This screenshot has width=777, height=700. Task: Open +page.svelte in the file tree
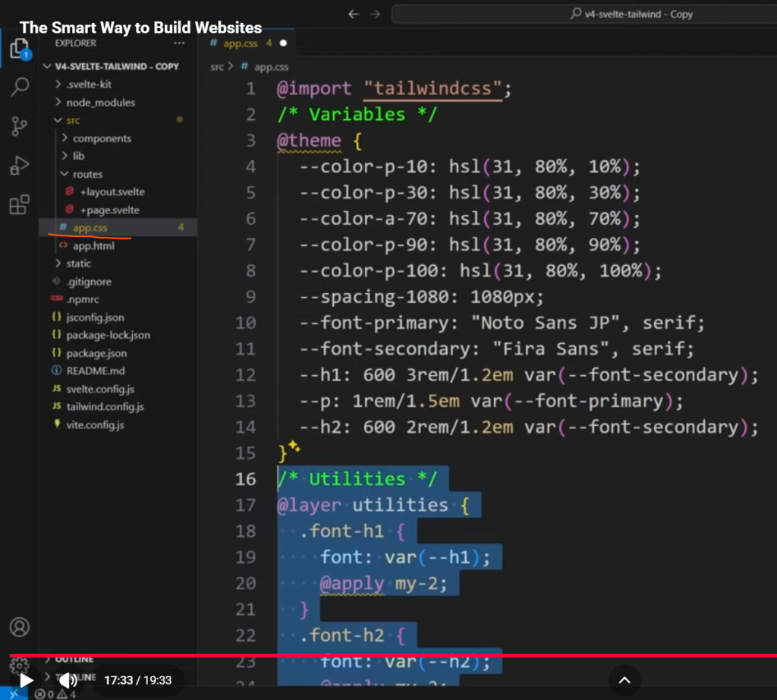coord(109,210)
